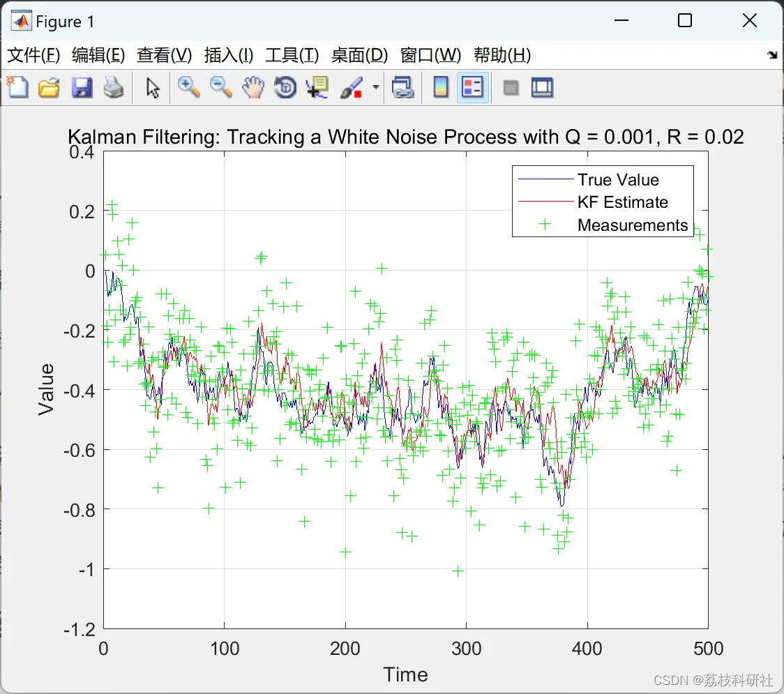
Task: Click the Link Plot icon
Action: coord(403,87)
